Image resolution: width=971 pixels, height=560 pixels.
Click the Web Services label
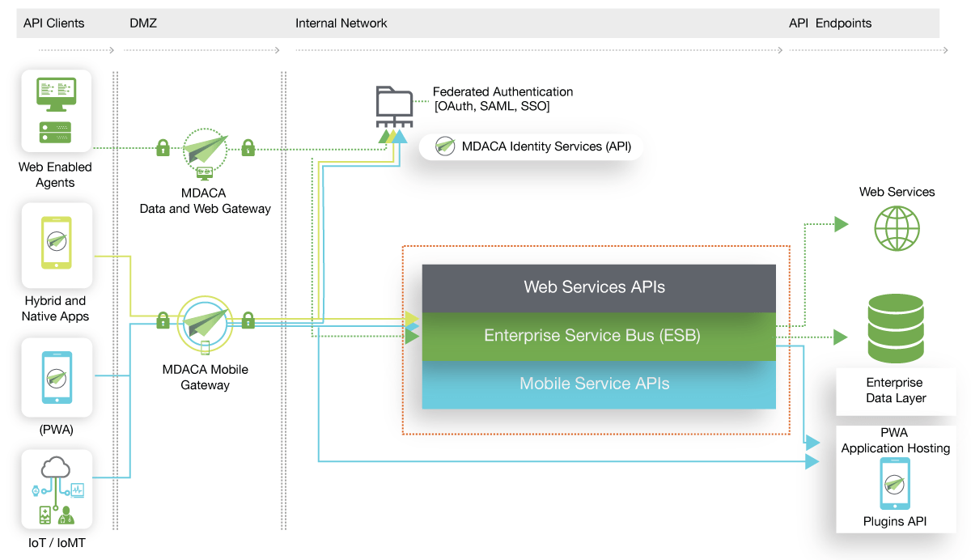[897, 192]
